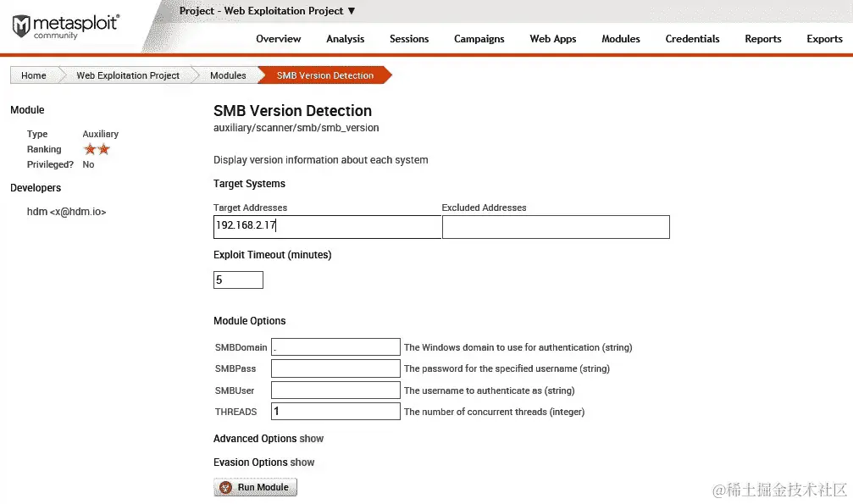853x504 pixels.
Task: Focus the Excluded Addresses field
Action: [556, 227]
